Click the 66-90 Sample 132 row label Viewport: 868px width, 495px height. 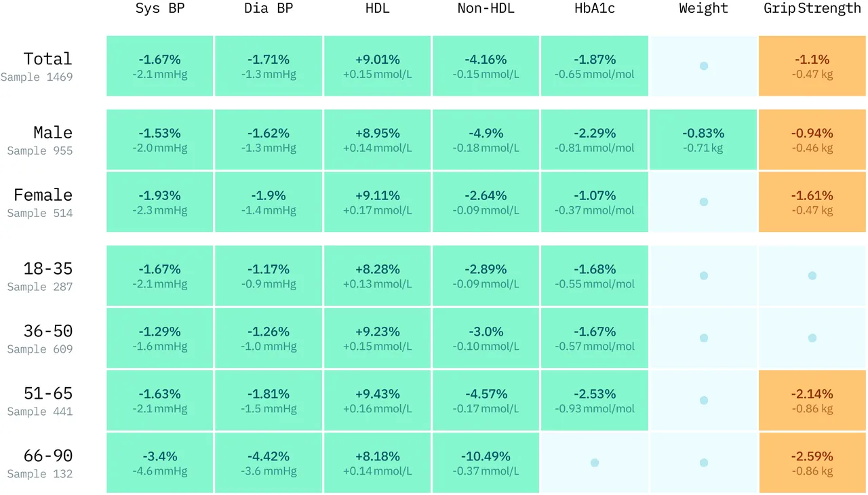click(41, 463)
